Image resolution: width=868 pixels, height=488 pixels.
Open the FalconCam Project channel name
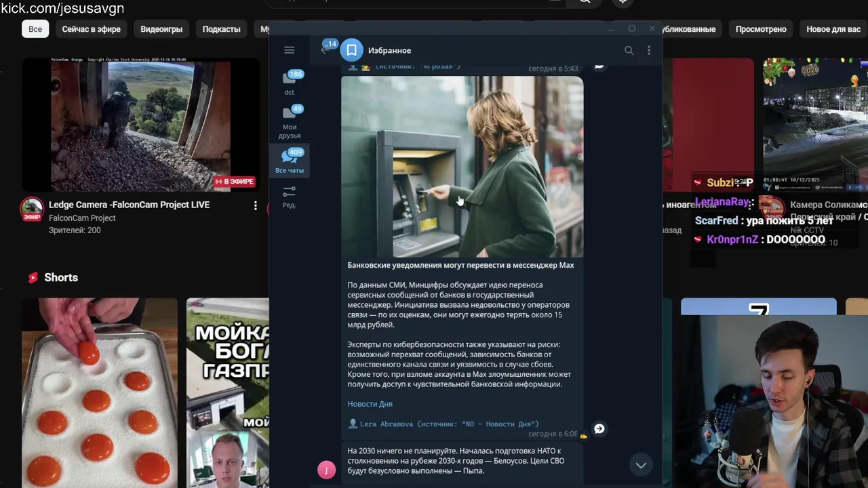82,218
